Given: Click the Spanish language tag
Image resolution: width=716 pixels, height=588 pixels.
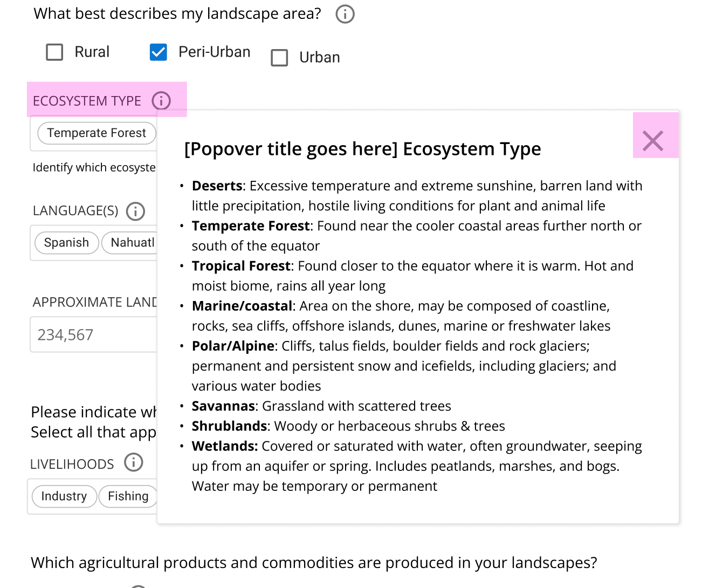Looking at the screenshot, I should [x=66, y=243].
